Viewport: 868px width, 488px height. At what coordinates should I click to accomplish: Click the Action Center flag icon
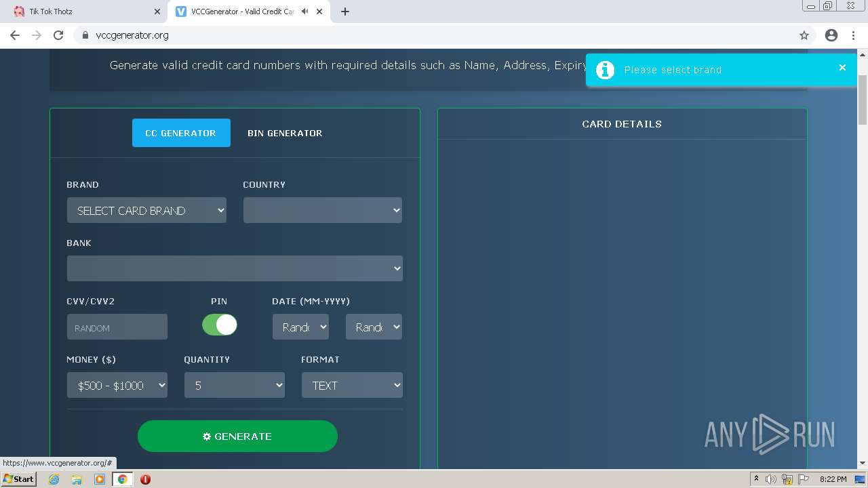(x=804, y=479)
